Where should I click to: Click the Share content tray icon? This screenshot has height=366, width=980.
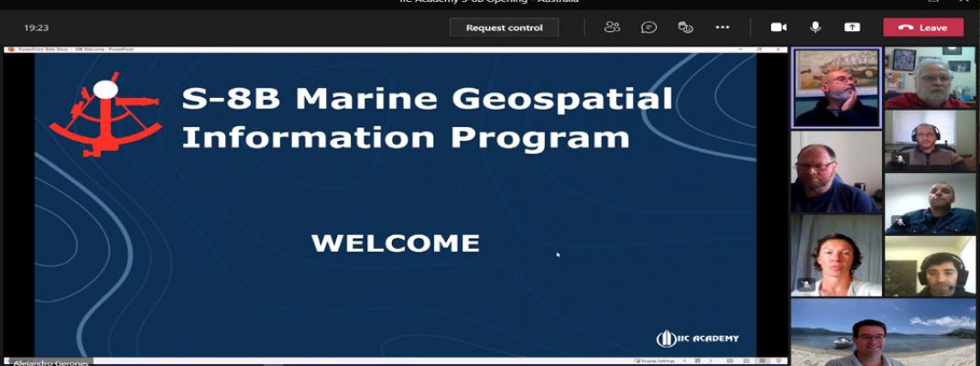click(852, 27)
